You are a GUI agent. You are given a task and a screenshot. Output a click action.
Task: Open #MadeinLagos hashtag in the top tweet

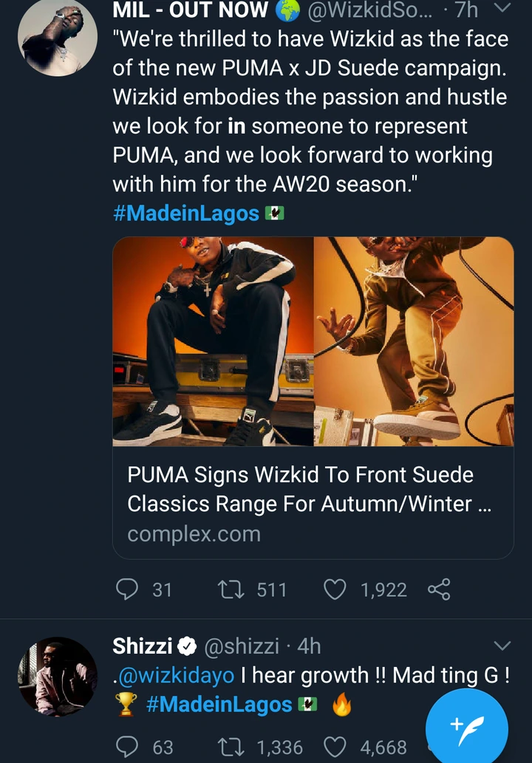(x=186, y=214)
